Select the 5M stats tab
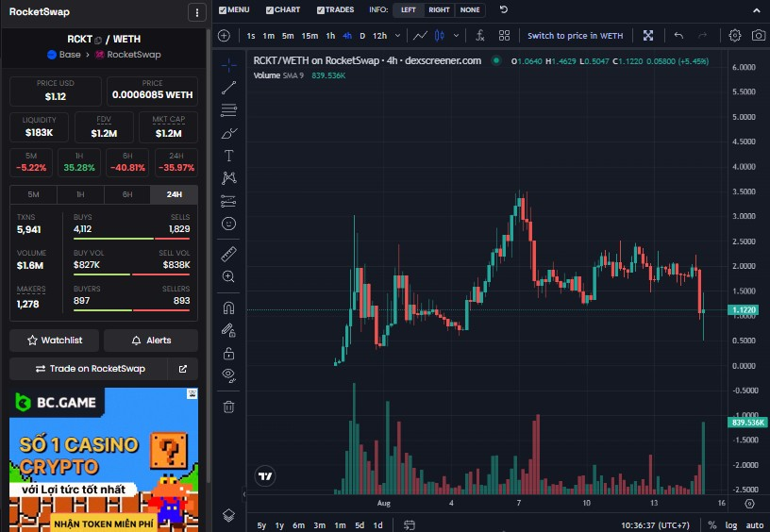This screenshot has height=532, width=770. [33, 194]
